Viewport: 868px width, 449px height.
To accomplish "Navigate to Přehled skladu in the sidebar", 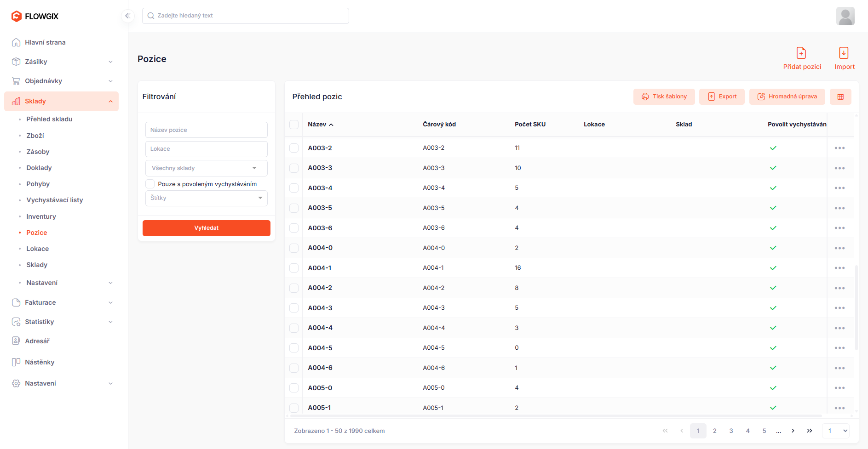I will (49, 119).
